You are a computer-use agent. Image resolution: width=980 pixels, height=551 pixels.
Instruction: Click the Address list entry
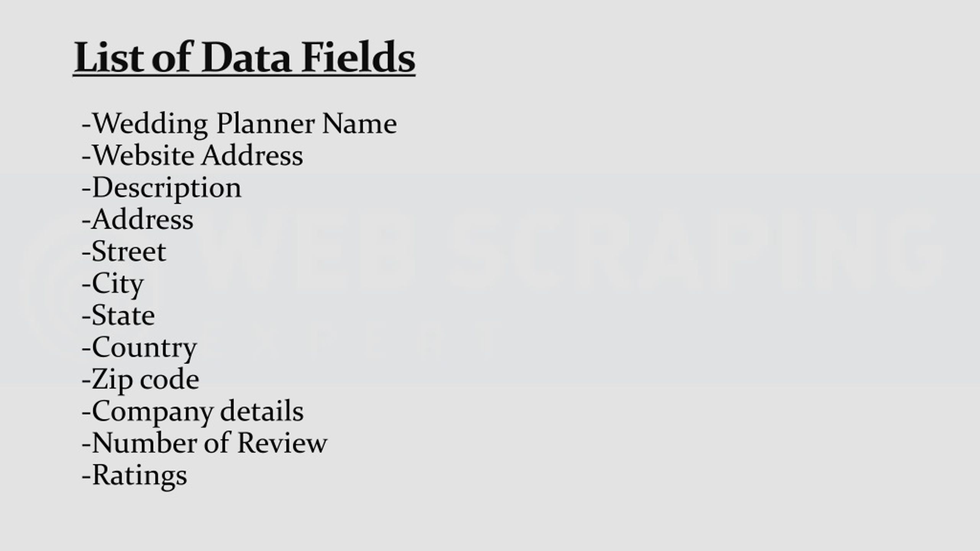(137, 220)
